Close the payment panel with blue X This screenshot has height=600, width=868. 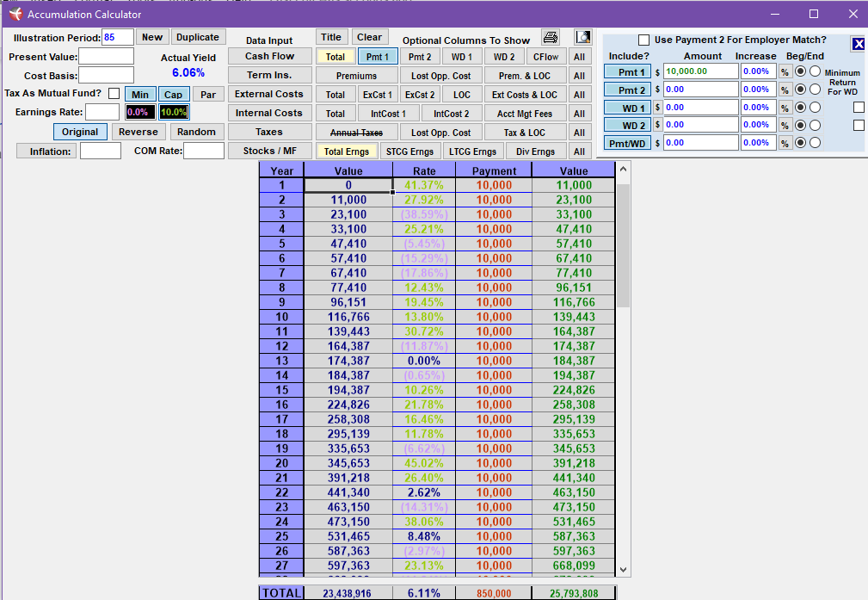(858, 44)
